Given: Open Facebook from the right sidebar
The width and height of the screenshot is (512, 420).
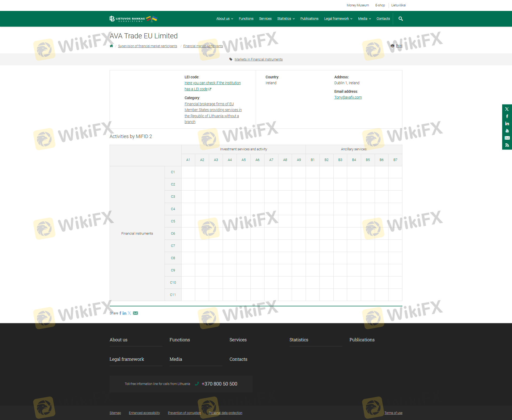Looking at the screenshot, I should (507, 116).
